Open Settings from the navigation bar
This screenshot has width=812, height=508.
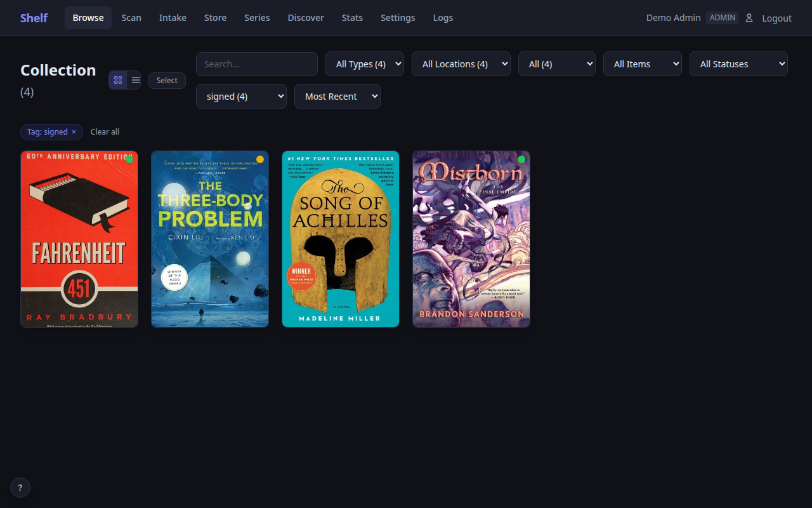pyautogui.click(x=398, y=18)
